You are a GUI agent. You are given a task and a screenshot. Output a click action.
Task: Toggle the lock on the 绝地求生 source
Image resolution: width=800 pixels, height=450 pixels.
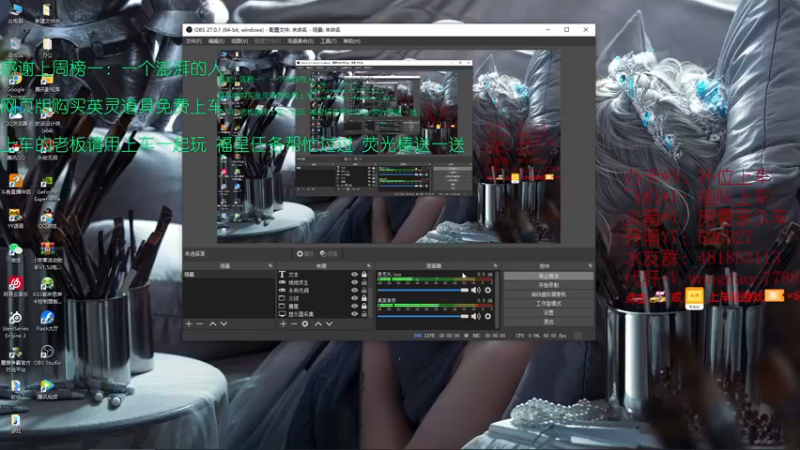point(364,282)
